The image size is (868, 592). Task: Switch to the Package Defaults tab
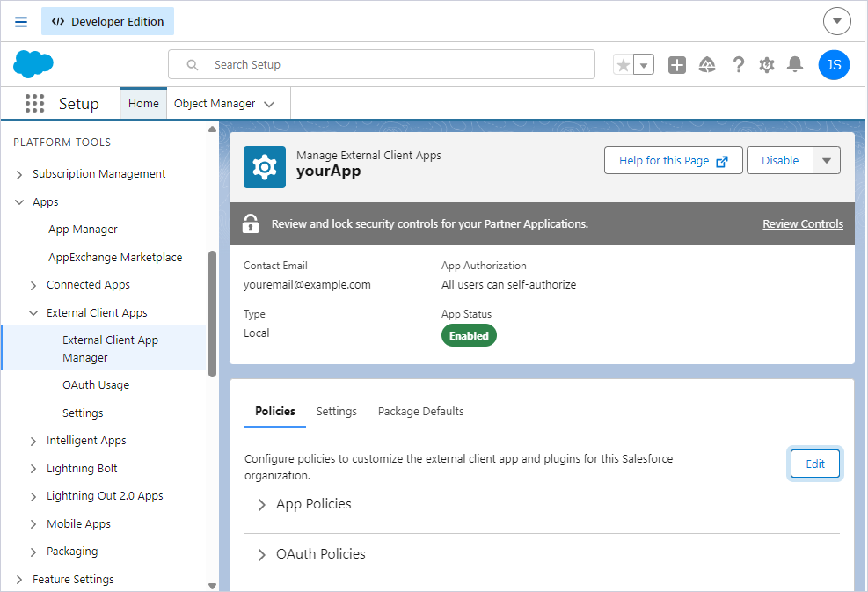(420, 411)
